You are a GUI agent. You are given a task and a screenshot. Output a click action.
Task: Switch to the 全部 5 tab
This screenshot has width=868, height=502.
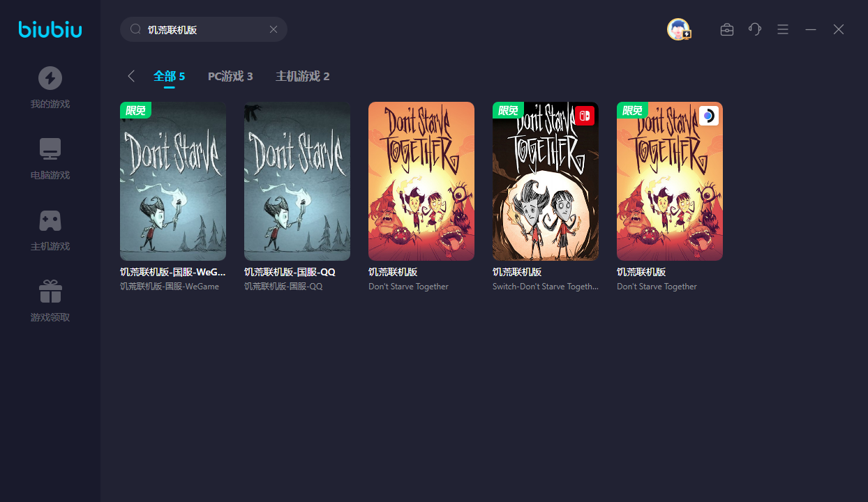pyautogui.click(x=169, y=76)
